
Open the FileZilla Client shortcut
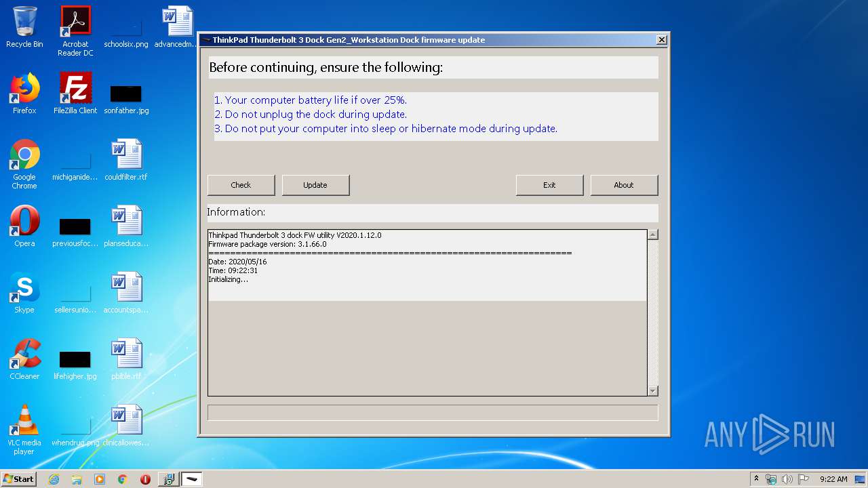pos(75,94)
